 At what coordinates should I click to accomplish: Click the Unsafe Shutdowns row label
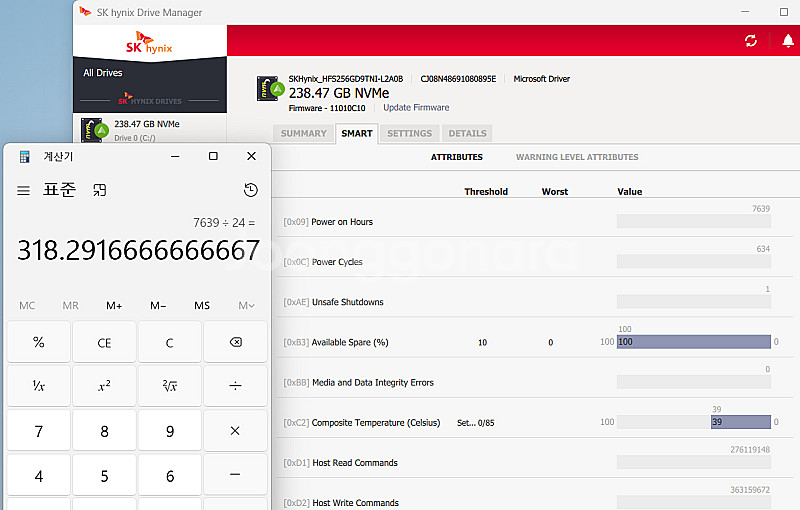click(347, 302)
